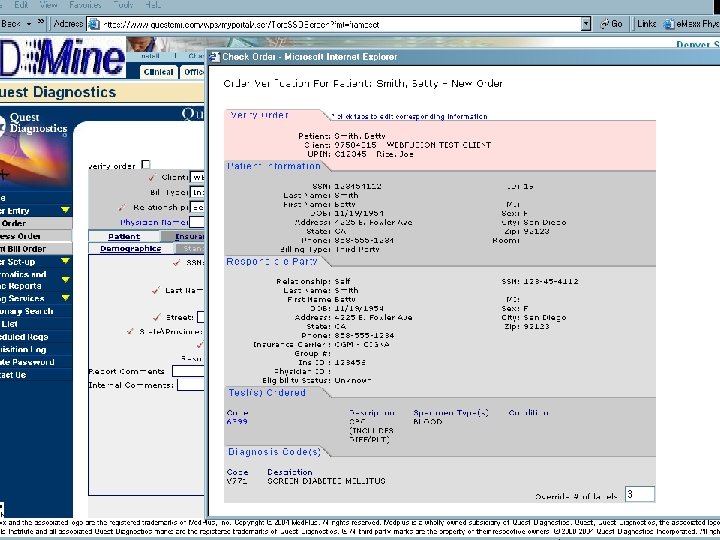Expand the Set-up sidebar arrow
Viewport: 720px width, 540px height.
point(65,261)
